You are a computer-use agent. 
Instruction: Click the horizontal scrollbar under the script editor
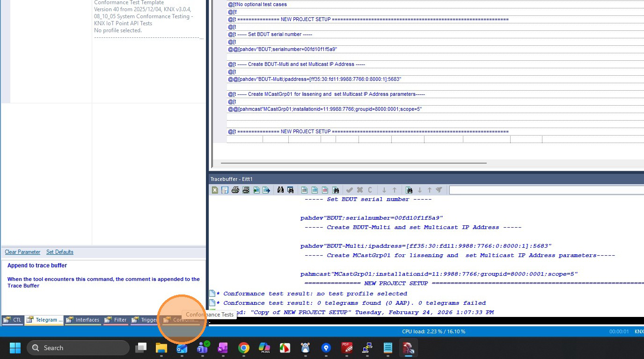coord(353,163)
